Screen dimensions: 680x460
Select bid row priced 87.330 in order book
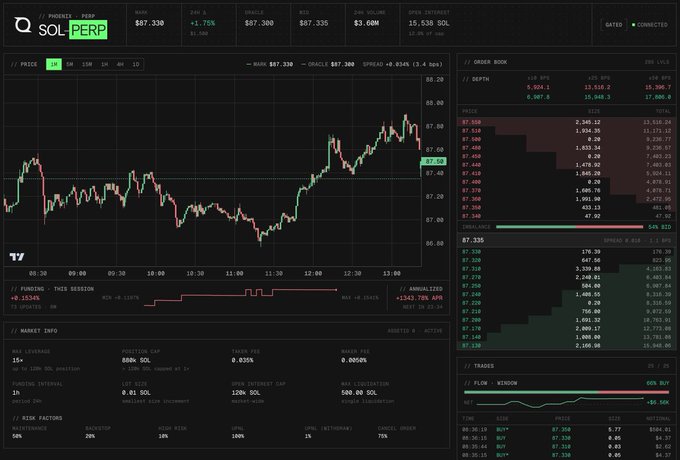tap(566, 251)
